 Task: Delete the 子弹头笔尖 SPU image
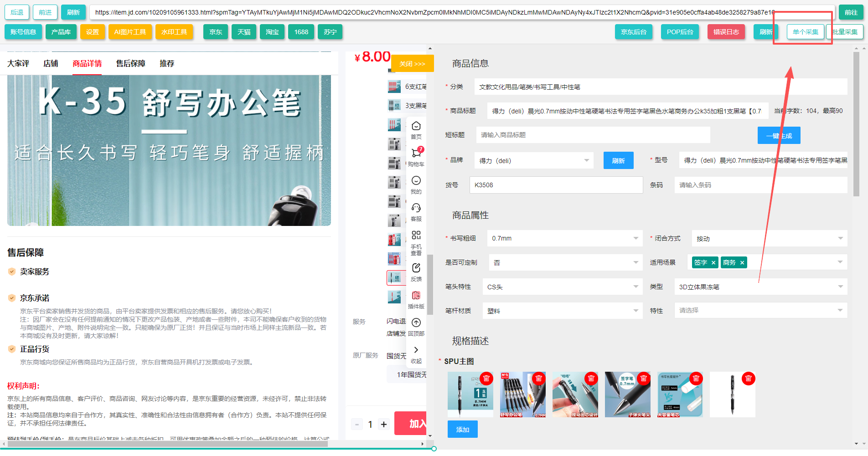tap(644, 379)
